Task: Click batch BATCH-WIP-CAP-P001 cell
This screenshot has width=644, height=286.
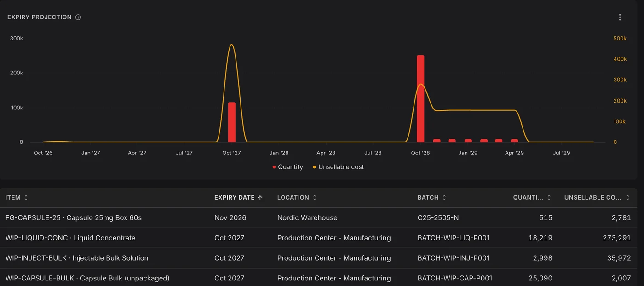Action: 455,278
